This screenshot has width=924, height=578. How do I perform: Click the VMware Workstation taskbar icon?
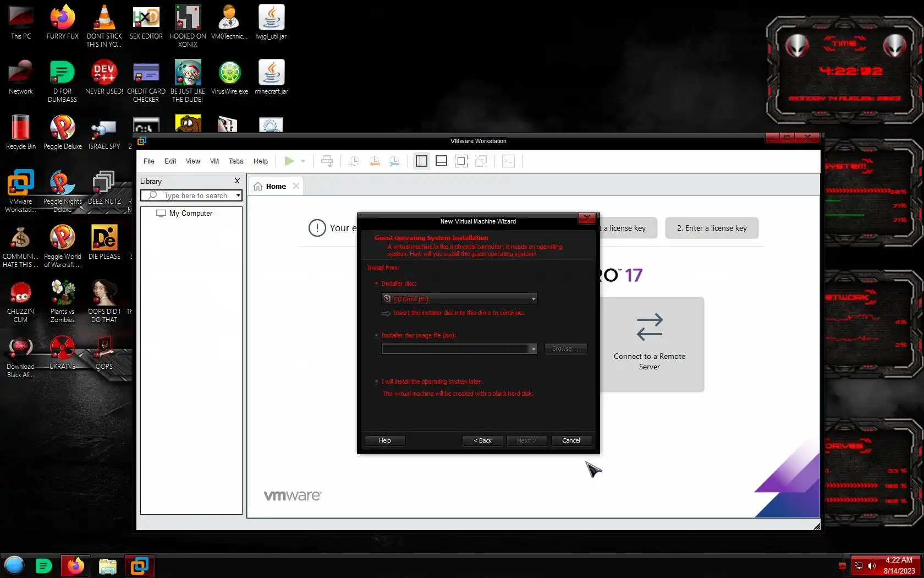(x=140, y=566)
